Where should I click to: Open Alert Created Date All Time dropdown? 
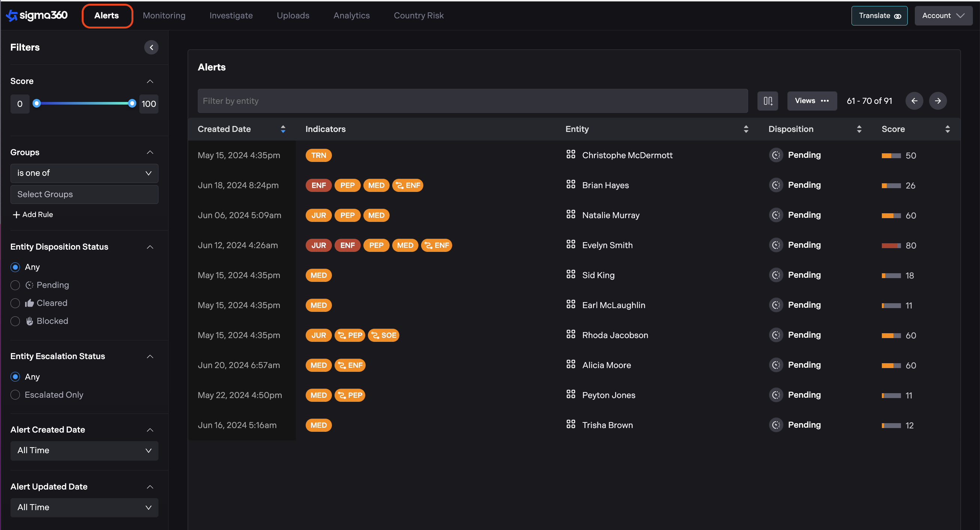click(x=84, y=451)
